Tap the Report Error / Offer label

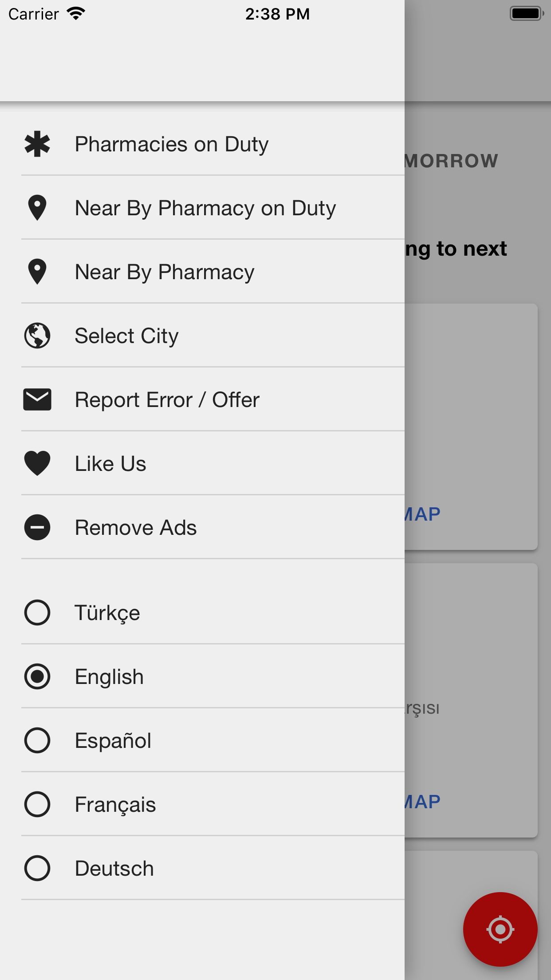167,400
